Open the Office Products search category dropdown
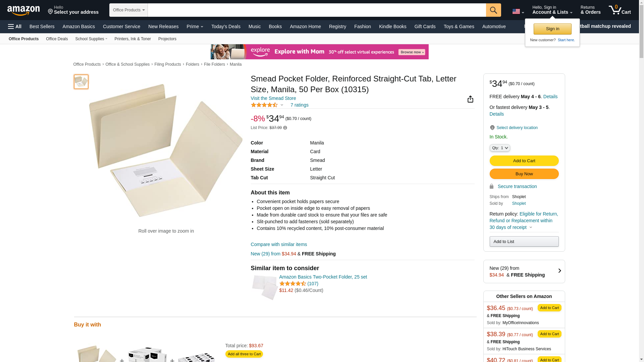Screen dimensions: 644x362 coord(129,10)
